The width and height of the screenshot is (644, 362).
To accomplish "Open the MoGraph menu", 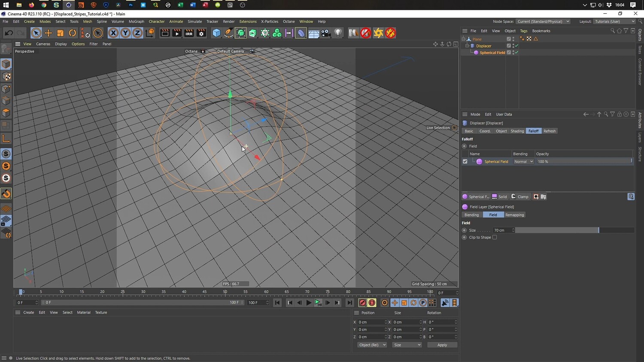I will [136, 21].
